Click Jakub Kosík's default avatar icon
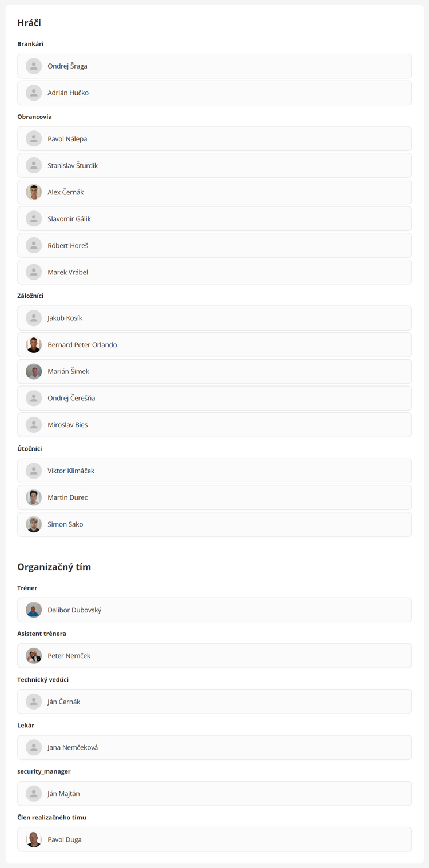 (34, 318)
